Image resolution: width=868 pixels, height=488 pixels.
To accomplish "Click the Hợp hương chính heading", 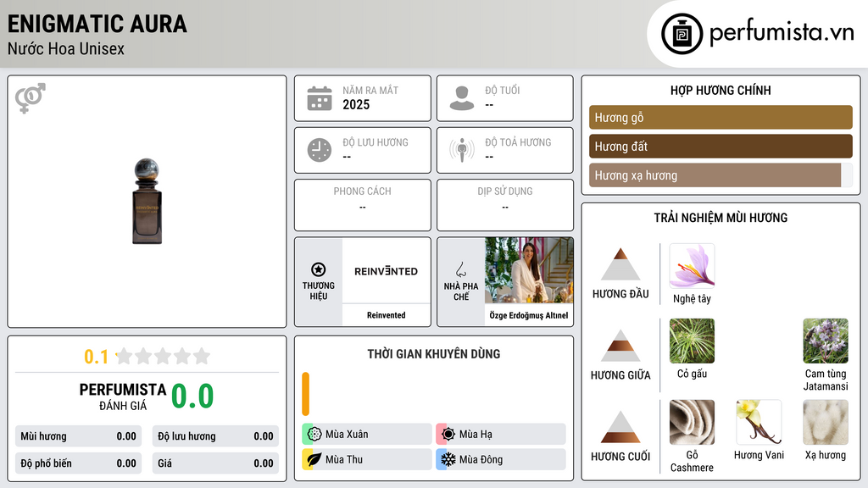I will 721,90.
